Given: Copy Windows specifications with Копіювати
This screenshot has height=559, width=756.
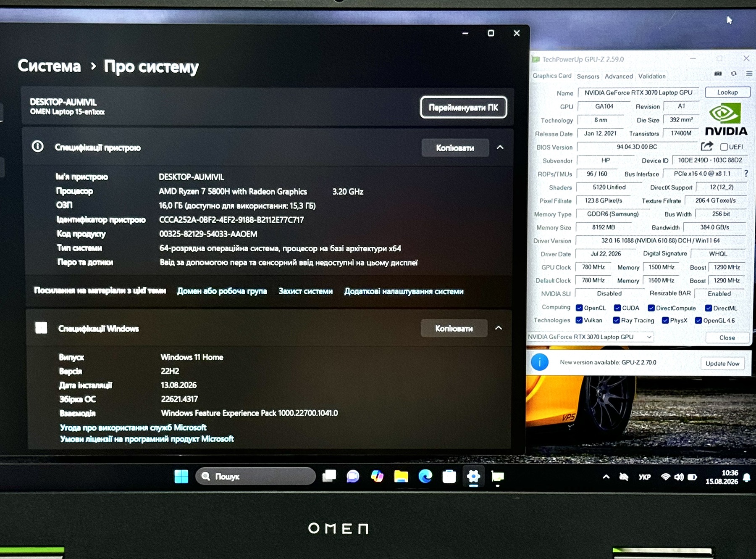Looking at the screenshot, I should [454, 328].
